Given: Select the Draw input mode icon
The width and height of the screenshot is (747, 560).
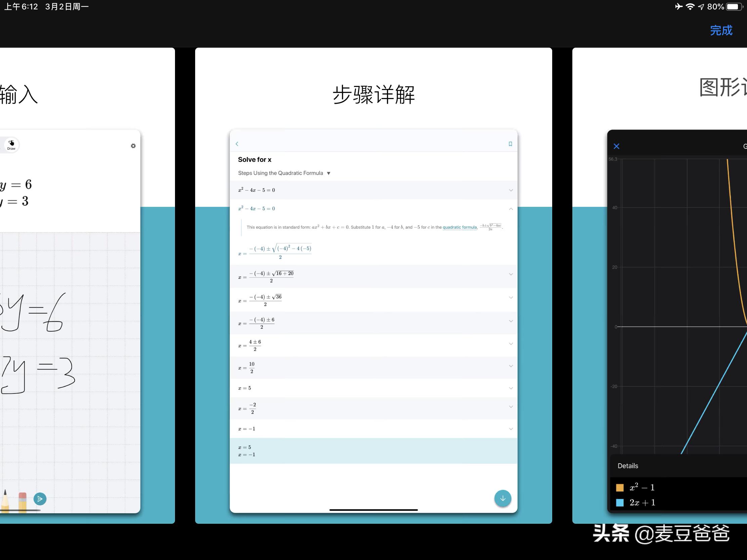Looking at the screenshot, I should (x=11, y=144).
